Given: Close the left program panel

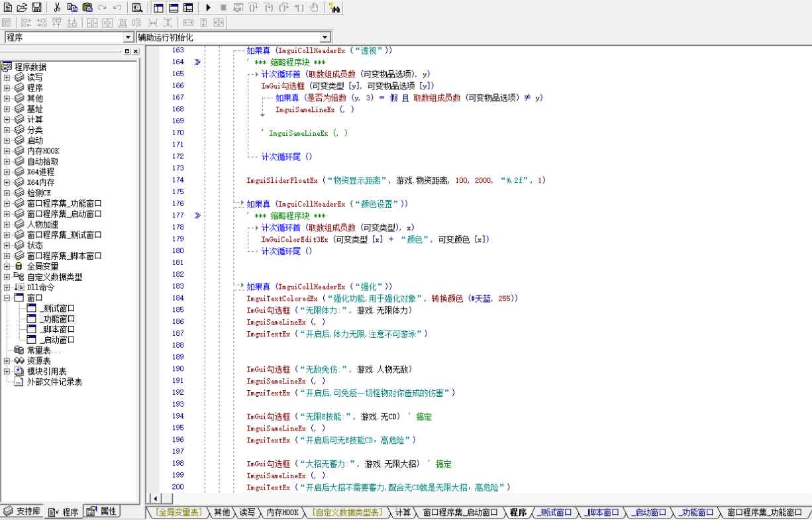Looking at the screenshot, I should pos(135,51).
